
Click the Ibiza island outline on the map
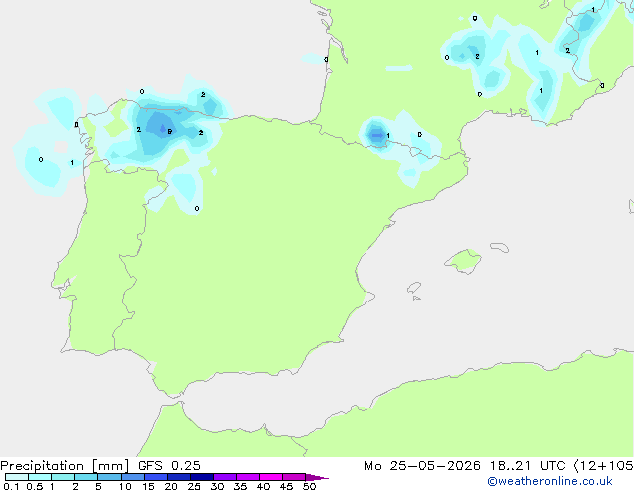click(x=414, y=289)
